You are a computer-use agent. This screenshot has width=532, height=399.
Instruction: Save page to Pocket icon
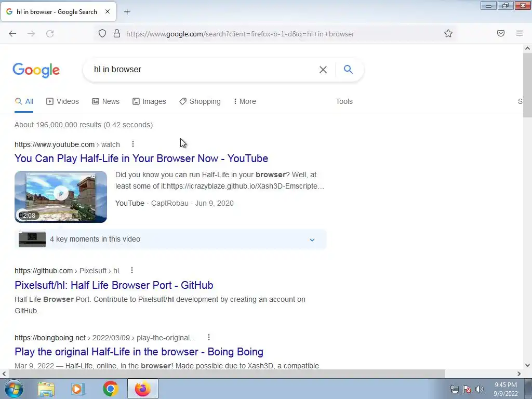(501, 33)
